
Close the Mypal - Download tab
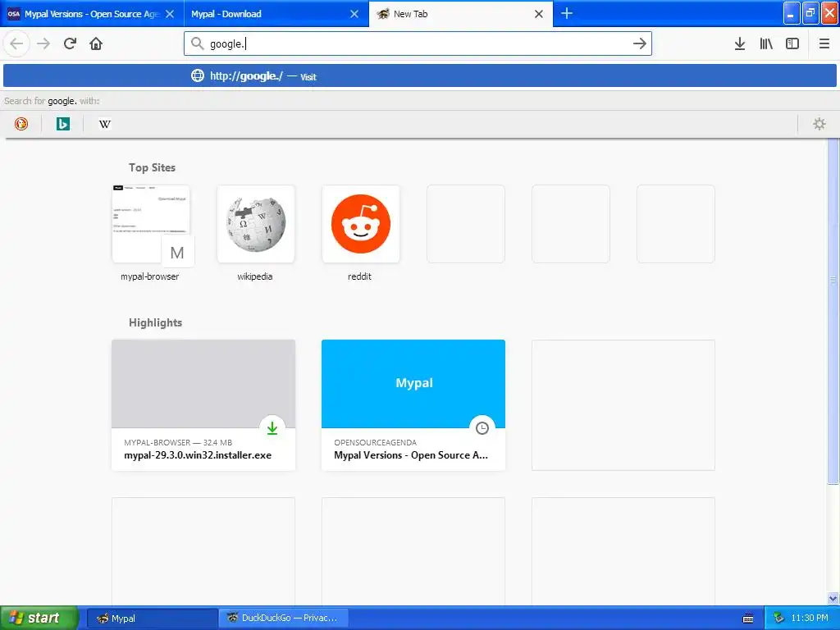click(354, 14)
